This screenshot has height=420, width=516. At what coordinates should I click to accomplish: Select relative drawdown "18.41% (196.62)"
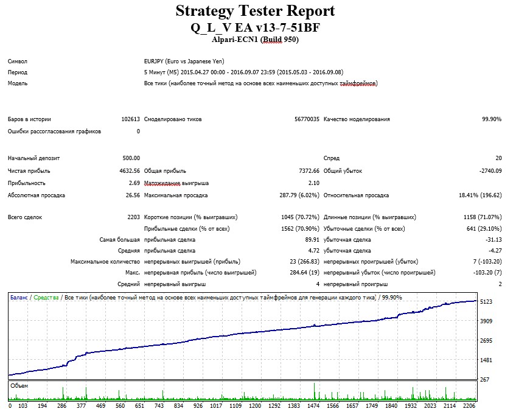480,195
